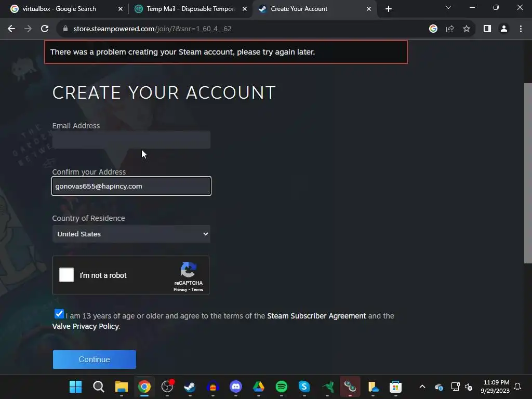Open a new browser tab
The height and width of the screenshot is (399, 532).
(x=389, y=9)
